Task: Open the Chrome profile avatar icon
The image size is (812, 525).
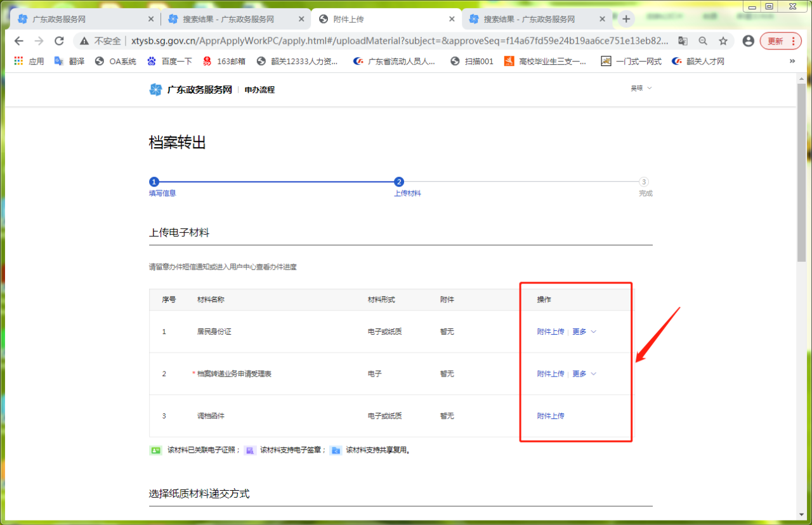Action: [x=748, y=41]
